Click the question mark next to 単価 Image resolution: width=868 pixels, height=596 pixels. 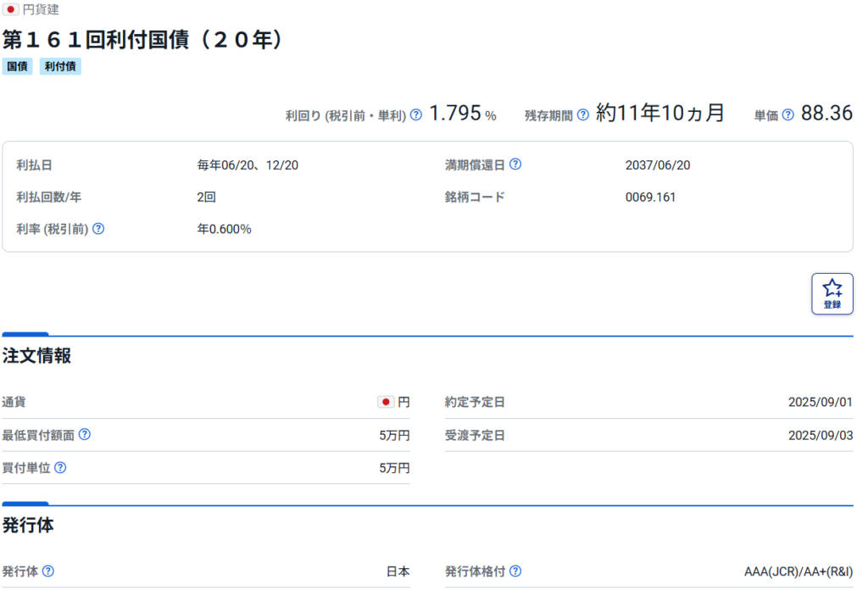point(788,115)
